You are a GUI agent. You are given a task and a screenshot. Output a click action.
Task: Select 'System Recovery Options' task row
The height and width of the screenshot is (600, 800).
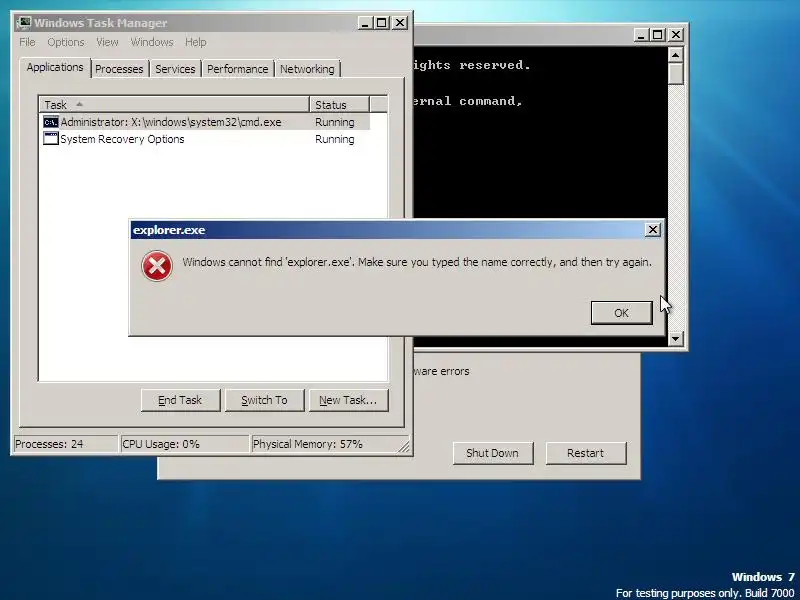(x=206, y=139)
